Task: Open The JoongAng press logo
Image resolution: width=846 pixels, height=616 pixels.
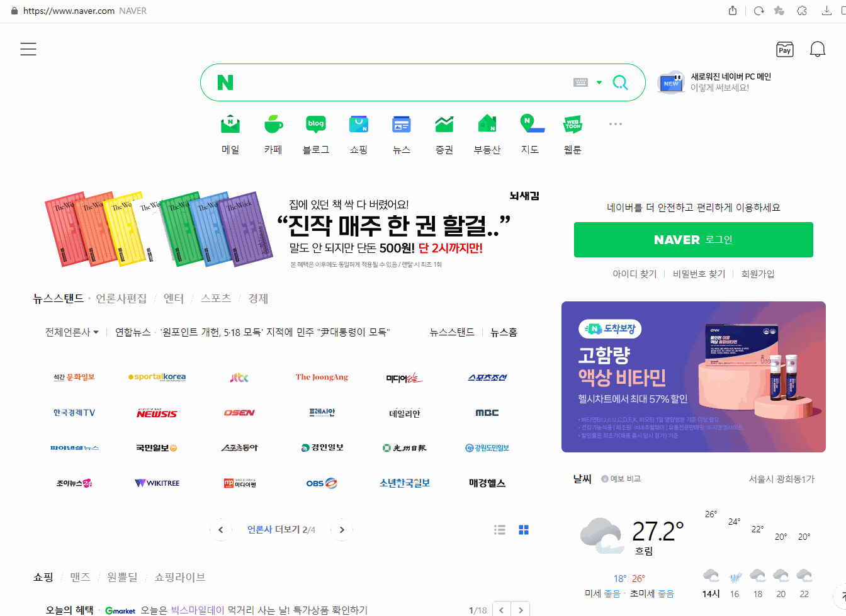Action: pyautogui.click(x=322, y=377)
